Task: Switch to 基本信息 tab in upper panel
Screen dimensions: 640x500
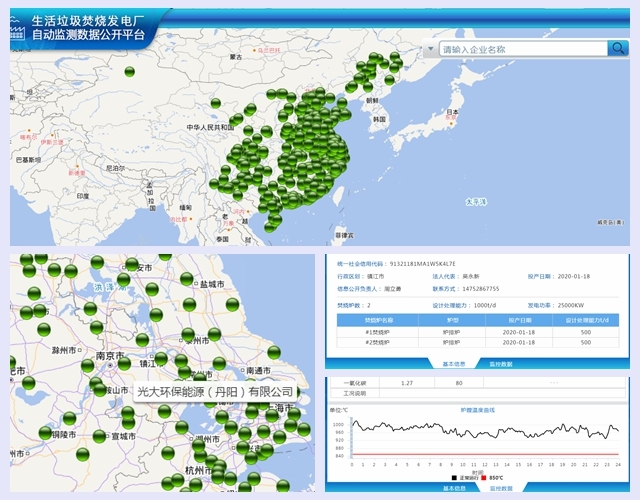Action: click(453, 364)
